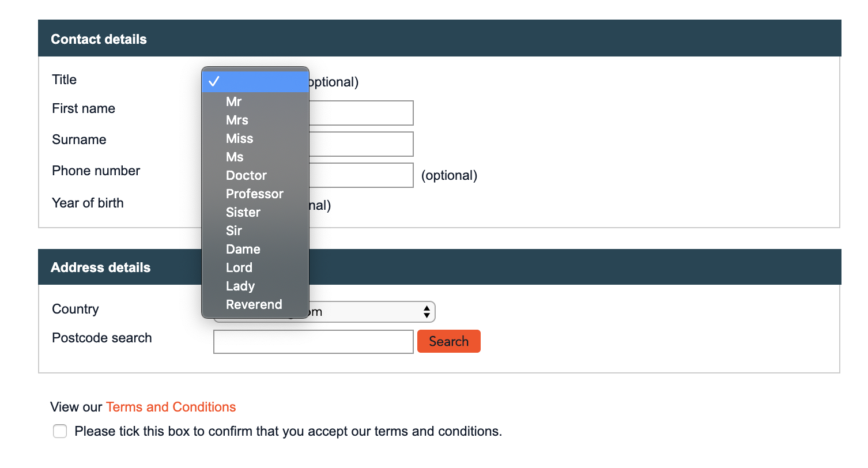Tick the terms and conditions checkbox
The width and height of the screenshot is (868, 468).
point(60,431)
